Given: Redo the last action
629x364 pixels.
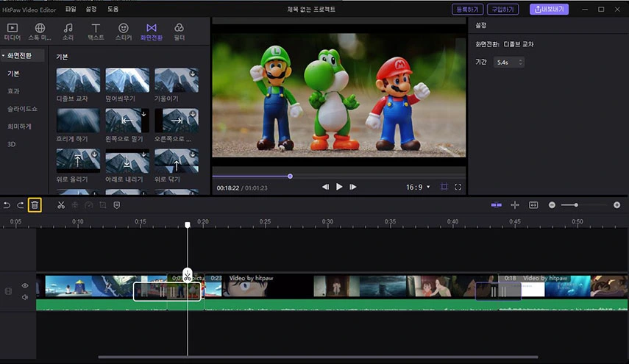Looking at the screenshot, I should coord(20,205).
